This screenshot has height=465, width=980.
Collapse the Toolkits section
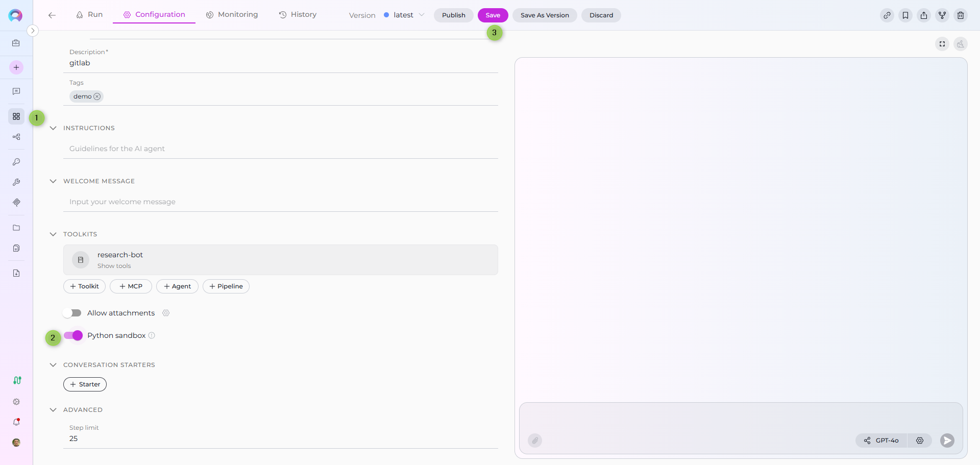53,234
